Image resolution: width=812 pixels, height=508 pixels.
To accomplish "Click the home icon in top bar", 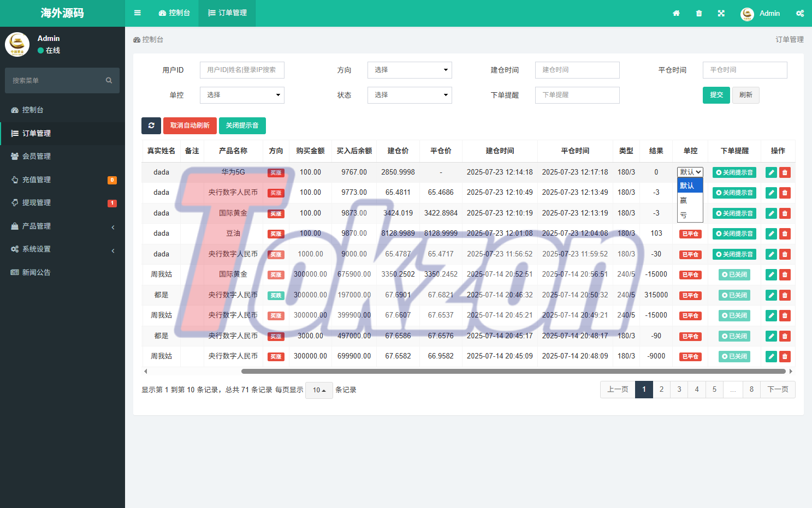I will click(x=676, y=13).
